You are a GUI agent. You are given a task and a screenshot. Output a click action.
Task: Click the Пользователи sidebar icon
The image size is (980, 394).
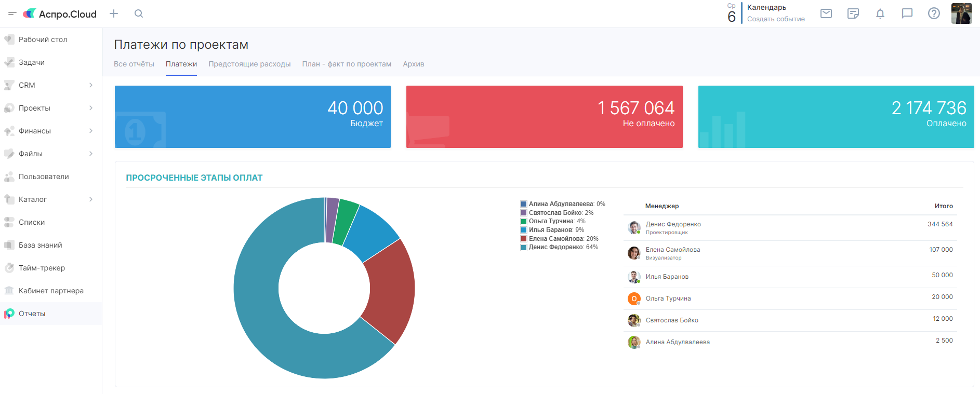9,176
